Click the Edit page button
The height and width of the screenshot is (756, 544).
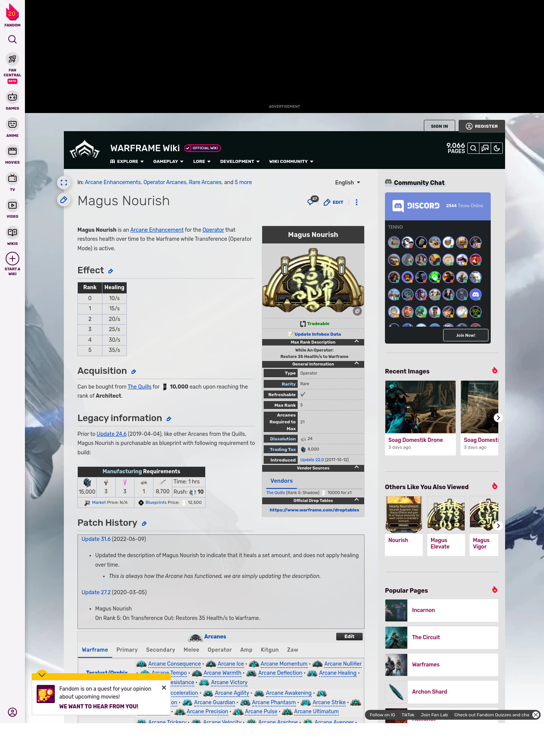pyautogui.click(x=334, y=202)
